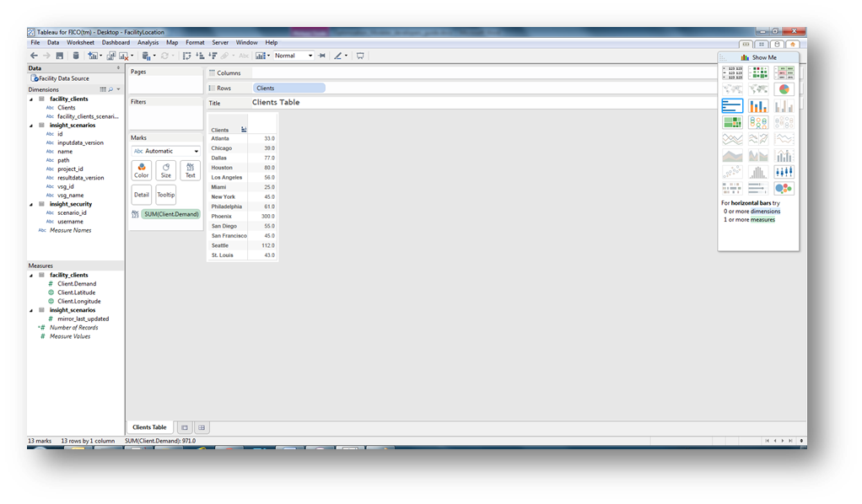Viewport: 862px width, 504px height.
Task: Select heat map chart in Show Me
Action: pos(758,72)
